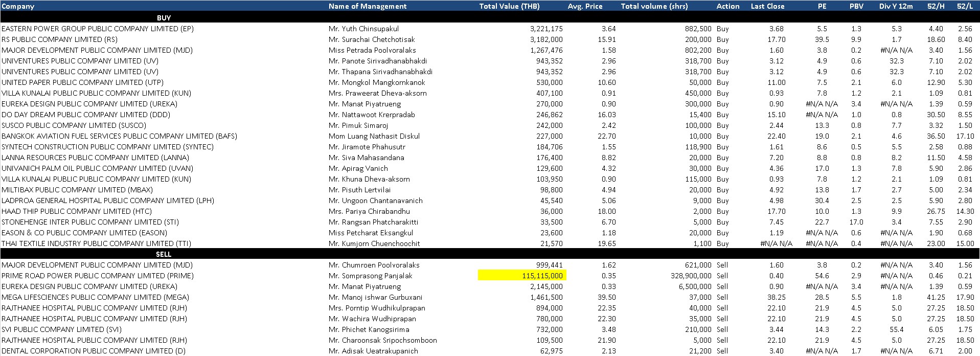Select SVI Public Company Limited cell
The image size is (980, 356).
point(61,329)
